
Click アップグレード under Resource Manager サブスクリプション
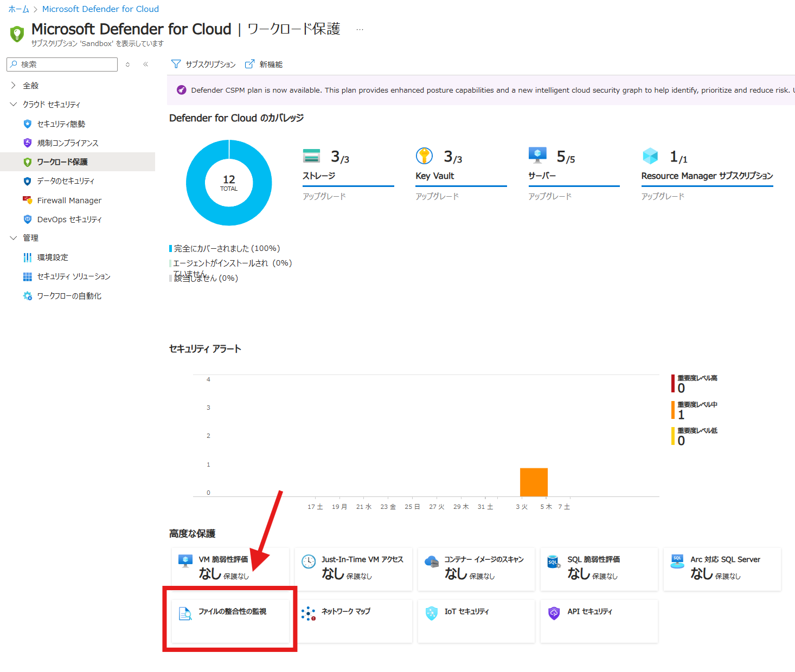(x=663, y=196)
